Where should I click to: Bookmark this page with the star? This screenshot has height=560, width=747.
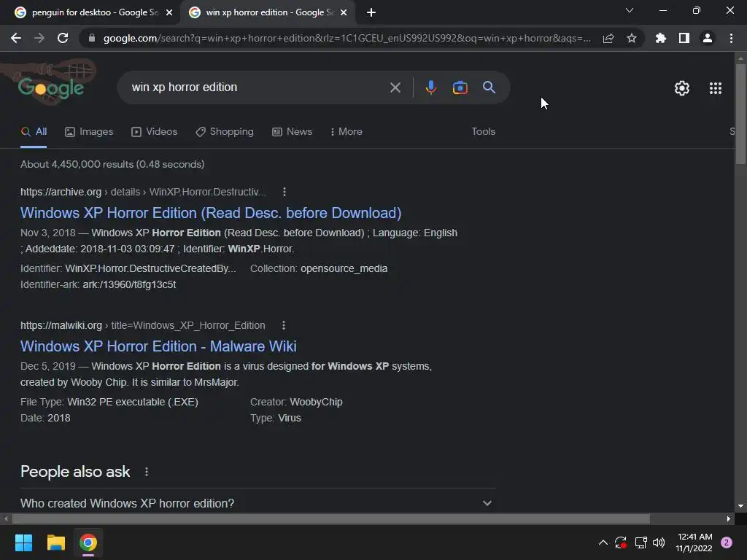(x=632, y=38)
